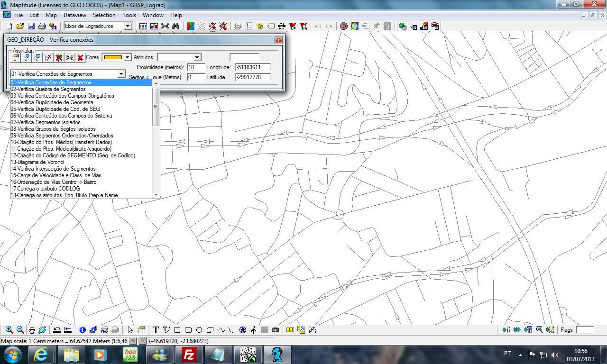Screen dimensions: 607x364
Task: Open the Atributos dropdown
Action: (x=197, y=57)
